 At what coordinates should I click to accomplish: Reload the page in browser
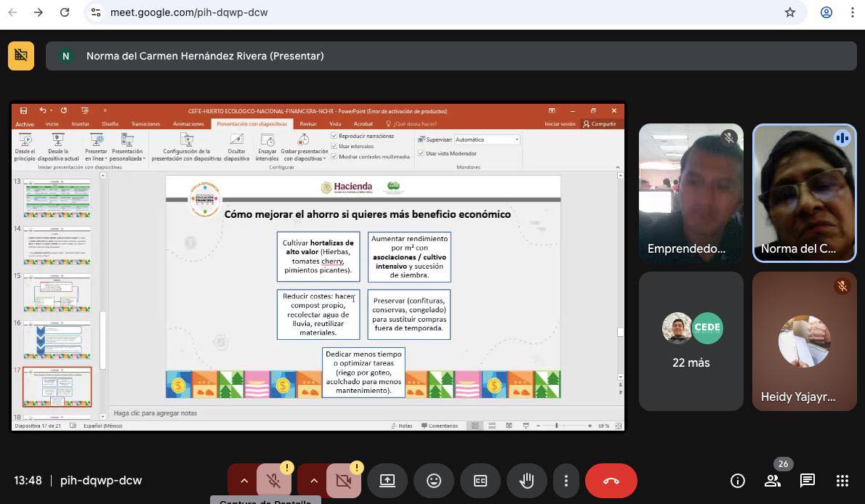tap(65, 12)
